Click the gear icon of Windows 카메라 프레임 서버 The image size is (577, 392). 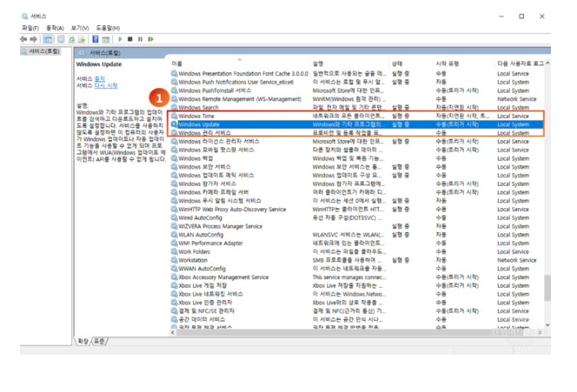pyautogui.click(x=174, y=192)
